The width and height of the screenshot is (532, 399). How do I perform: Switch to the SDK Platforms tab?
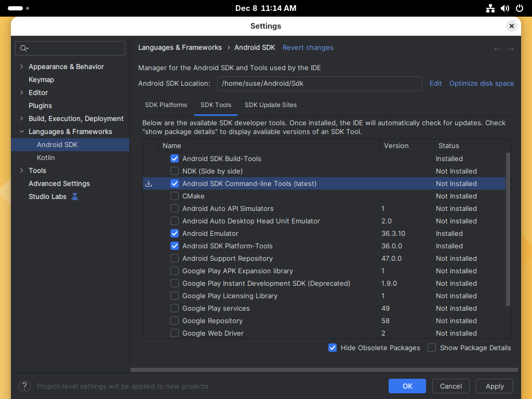pos(166,105)
